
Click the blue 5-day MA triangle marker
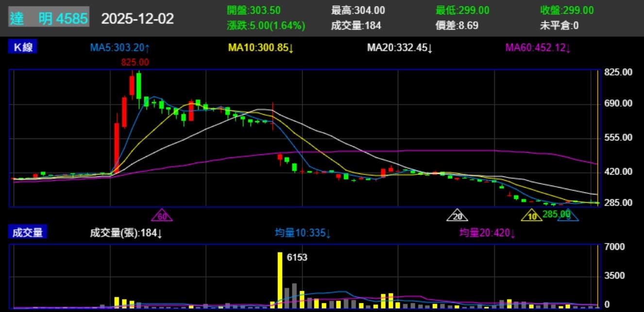(x=568, y=215)
